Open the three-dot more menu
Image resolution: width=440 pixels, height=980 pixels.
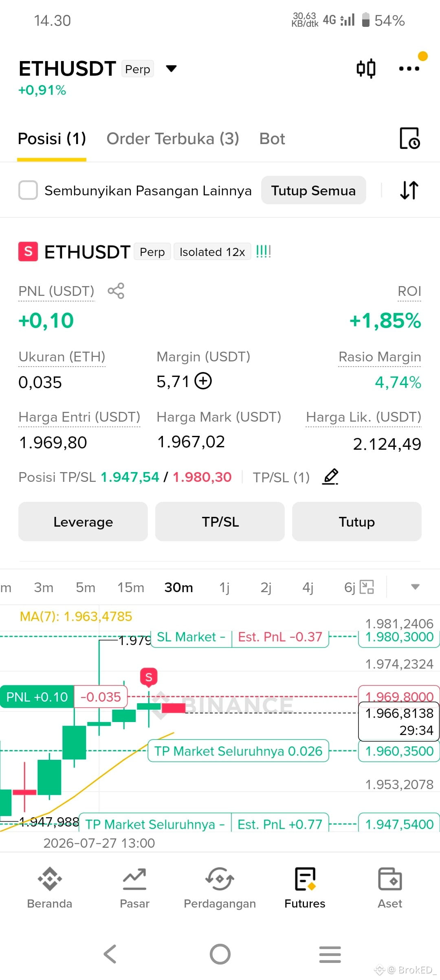409,68
